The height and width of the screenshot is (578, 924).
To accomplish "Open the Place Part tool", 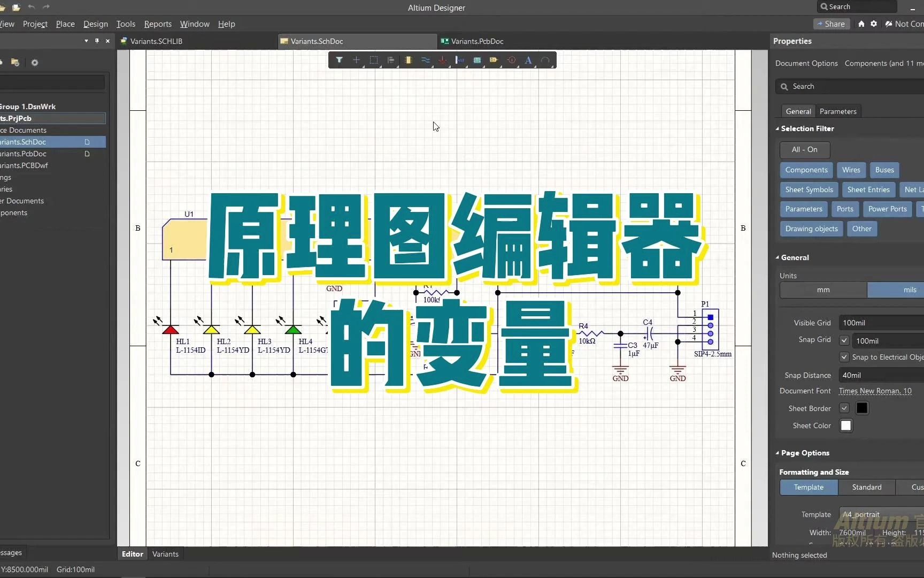I will (x=409, y=60).
